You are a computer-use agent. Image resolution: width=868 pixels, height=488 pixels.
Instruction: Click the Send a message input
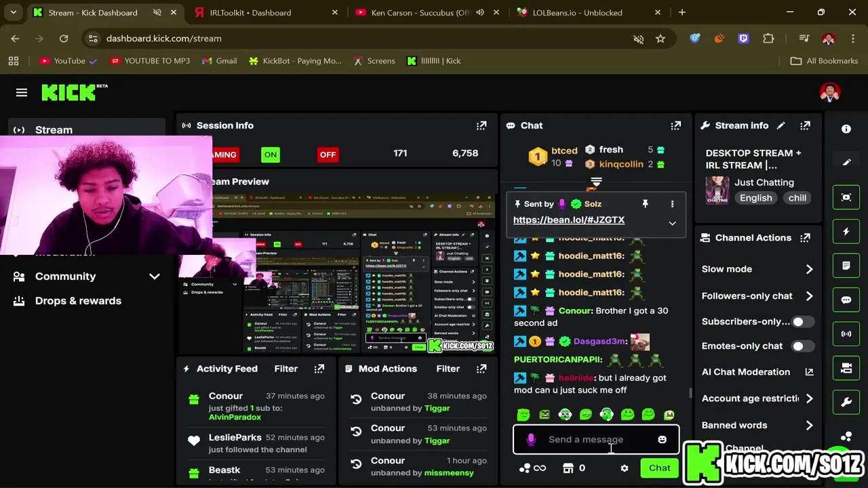596,440
